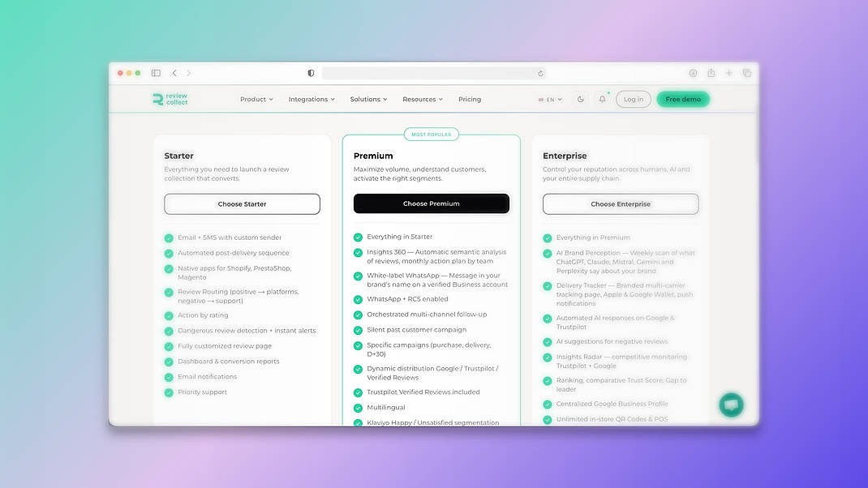Click the browser address bar
Screen dimensions: 868x488
tap(434, 73)
